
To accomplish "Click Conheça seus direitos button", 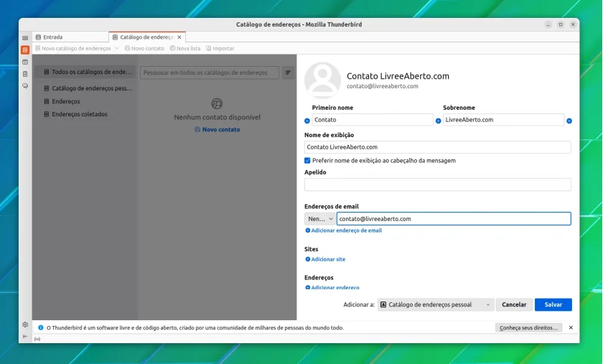I will (x=528, y=328).
